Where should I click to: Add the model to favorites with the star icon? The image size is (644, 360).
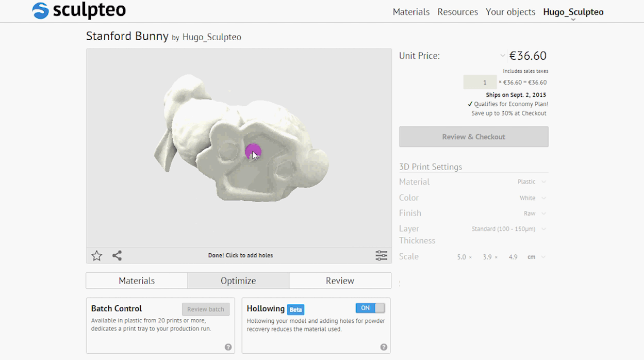(x=96, y=256)
